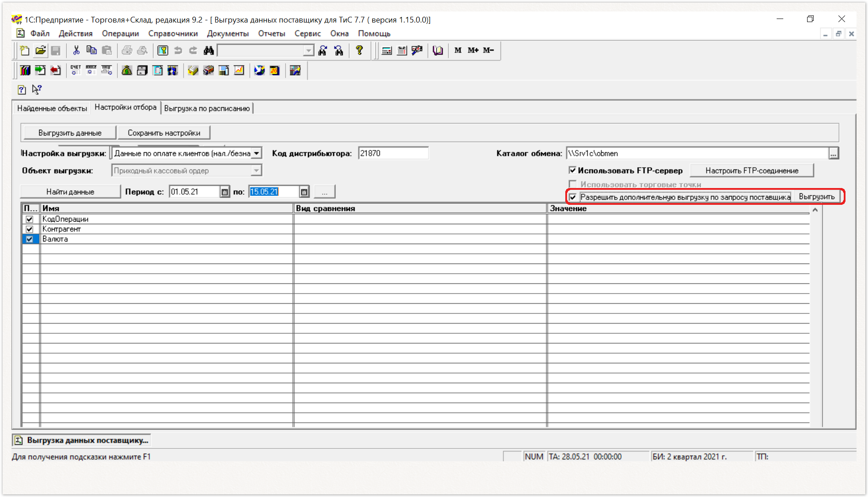Open the Действия menu
The height and width of the screenshot is (497, 868).
coord(75,34)
